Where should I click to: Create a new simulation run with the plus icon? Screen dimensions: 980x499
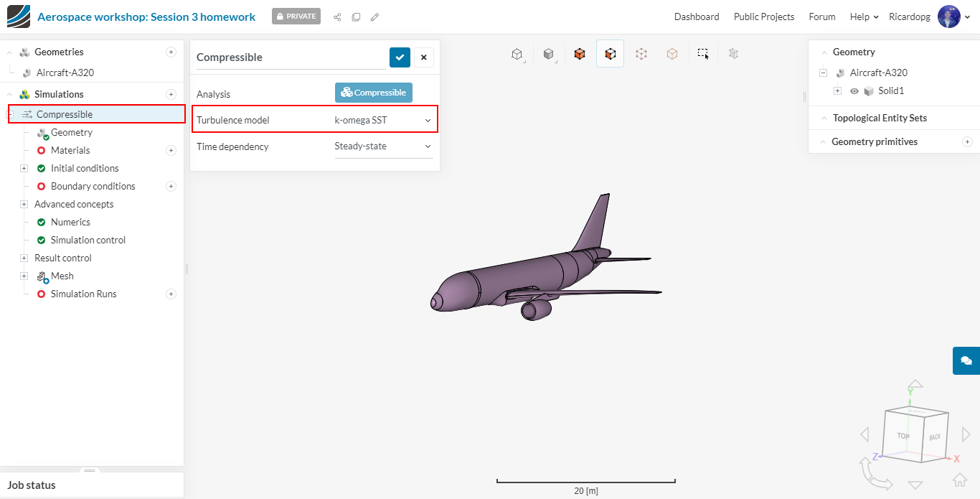(x=171, y=294)
